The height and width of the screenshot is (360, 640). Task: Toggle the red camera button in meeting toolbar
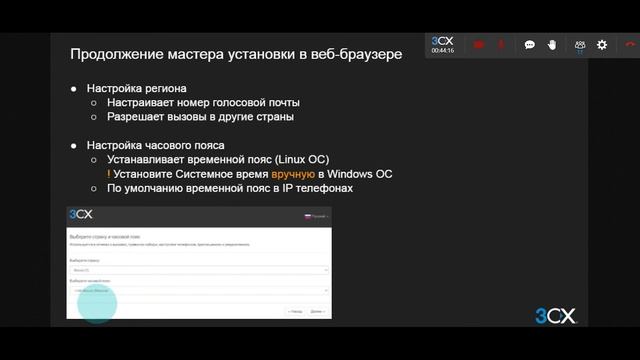479,44
